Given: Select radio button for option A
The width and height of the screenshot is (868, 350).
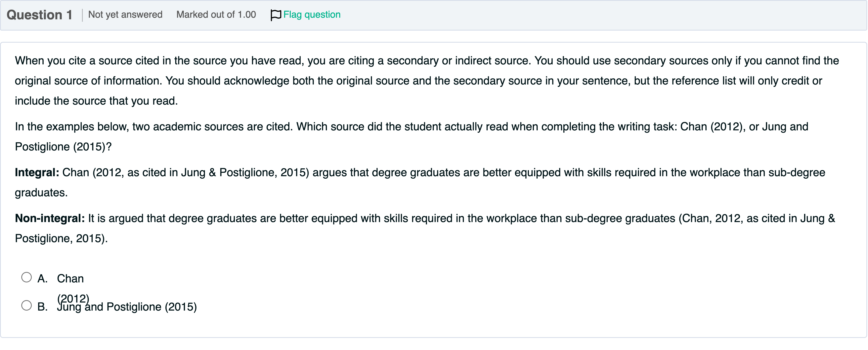Looking at the screenshot, I should coord(26,278).
